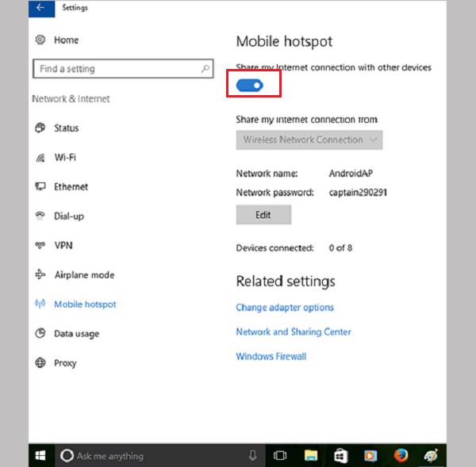Open the Network and Sharing Center link
This screenshot has width=476, height=467.
(x=293, y=332)
